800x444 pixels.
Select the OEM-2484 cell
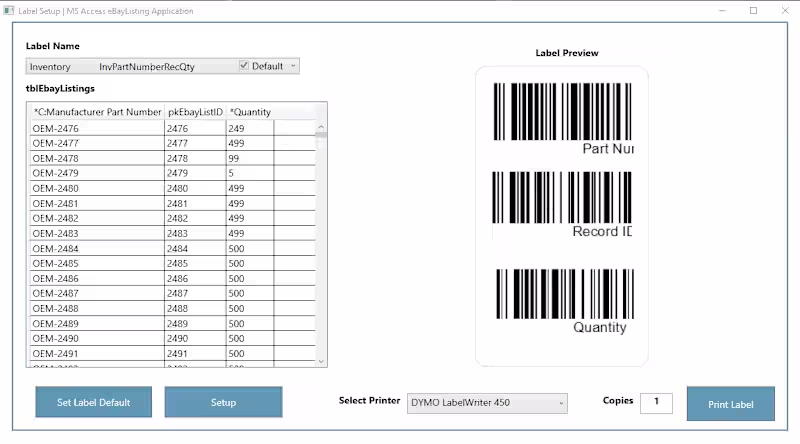click(x=97, y=249)
